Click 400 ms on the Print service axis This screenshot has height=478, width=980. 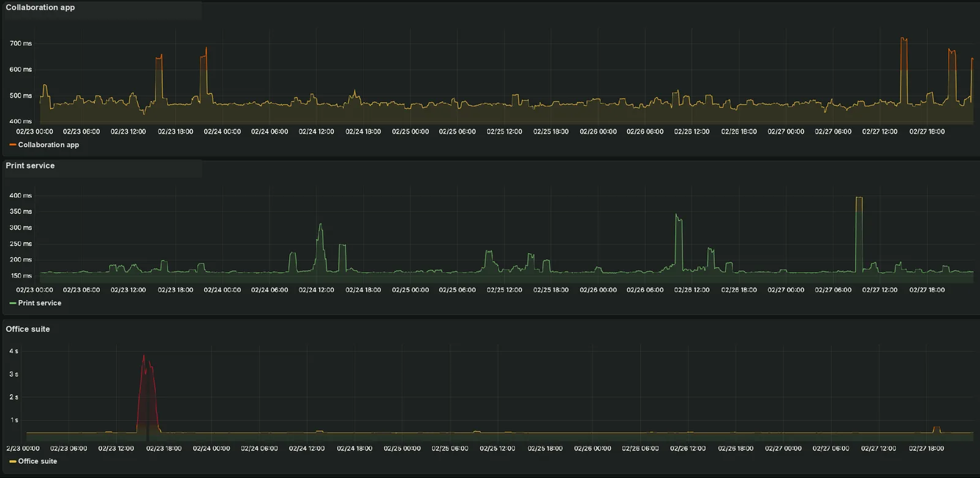21,195
